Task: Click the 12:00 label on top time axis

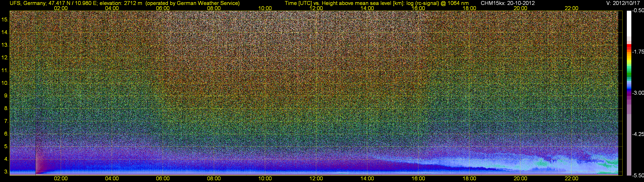Action: 316,8
